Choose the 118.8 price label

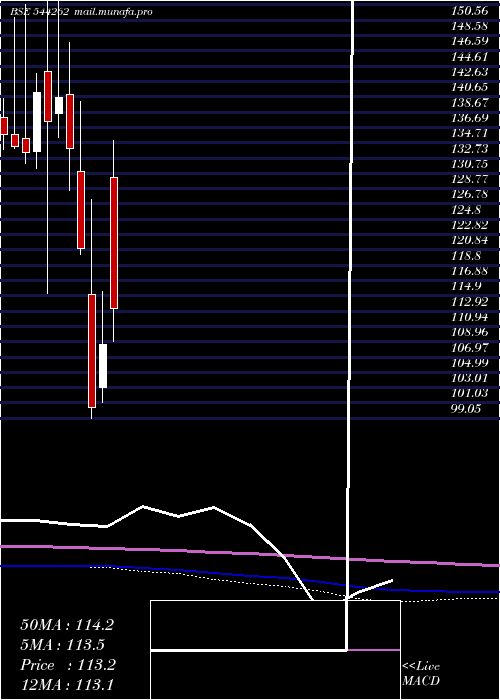click(467, 255)
